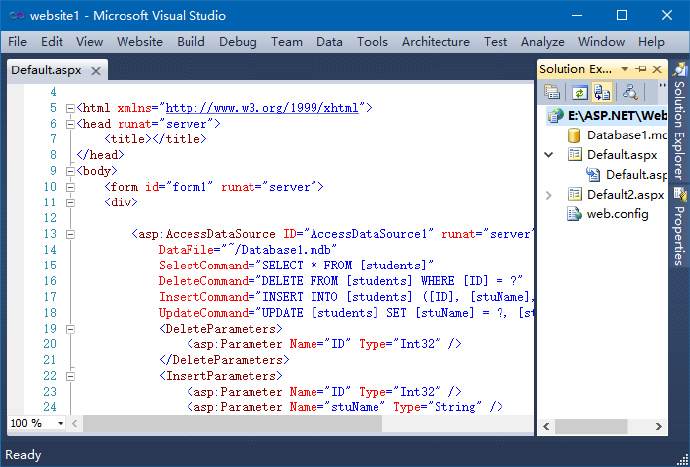Collapse the head element on line 6

point(70,125)
